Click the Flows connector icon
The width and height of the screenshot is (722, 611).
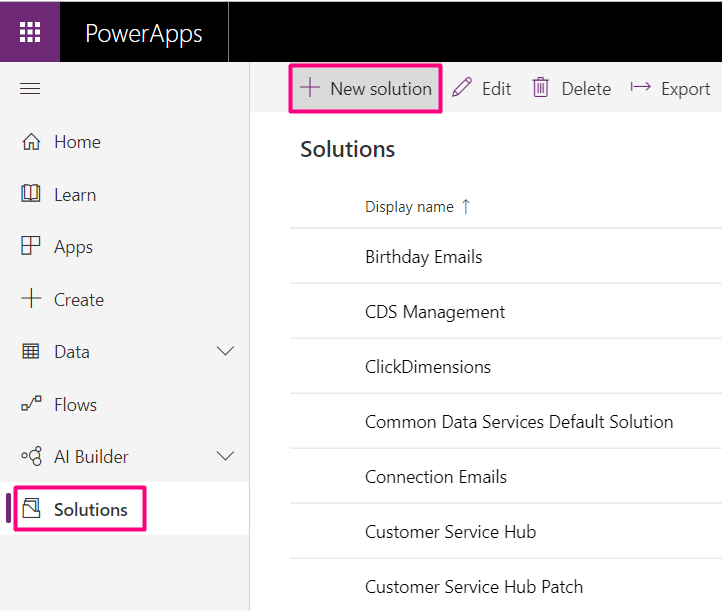31,404
